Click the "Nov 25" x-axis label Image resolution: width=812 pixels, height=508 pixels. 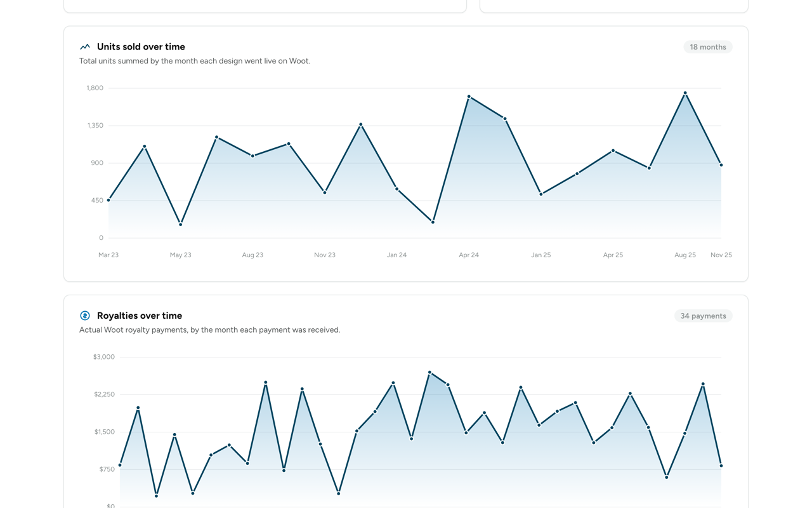click(721, 255)
